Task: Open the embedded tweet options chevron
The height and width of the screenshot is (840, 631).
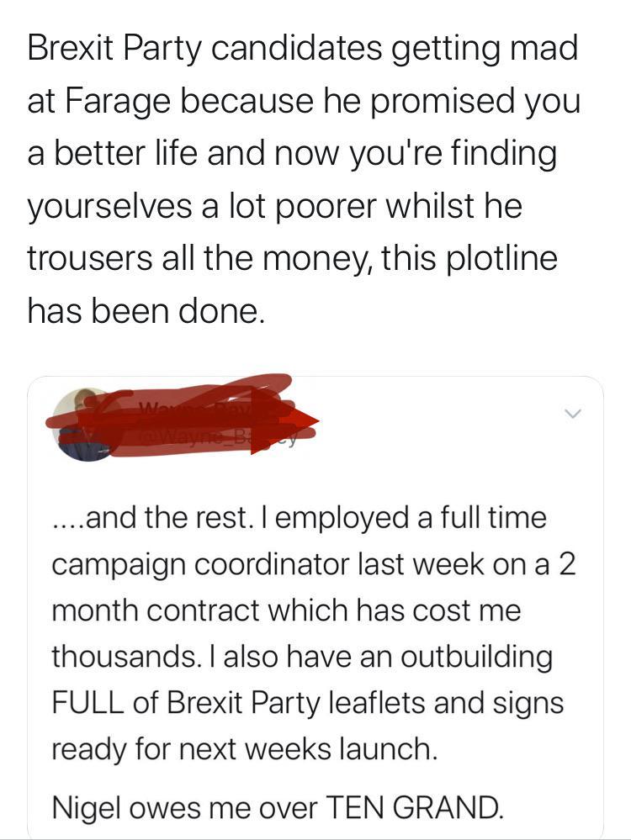Action: 574,414
